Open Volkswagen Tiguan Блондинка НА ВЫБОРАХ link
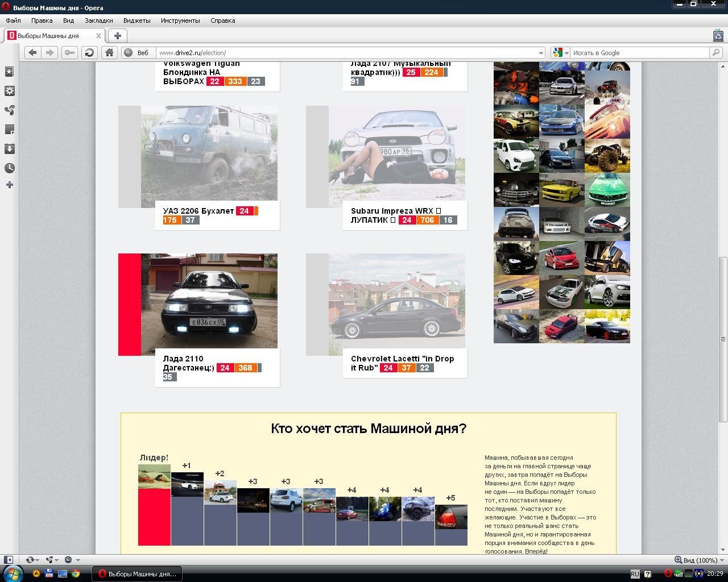 (201, 72)
